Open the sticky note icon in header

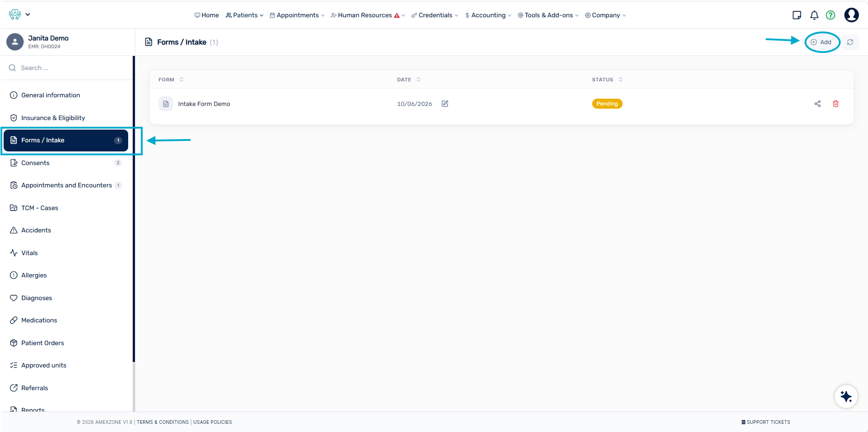pyautogui.click(x=797, y=15)
